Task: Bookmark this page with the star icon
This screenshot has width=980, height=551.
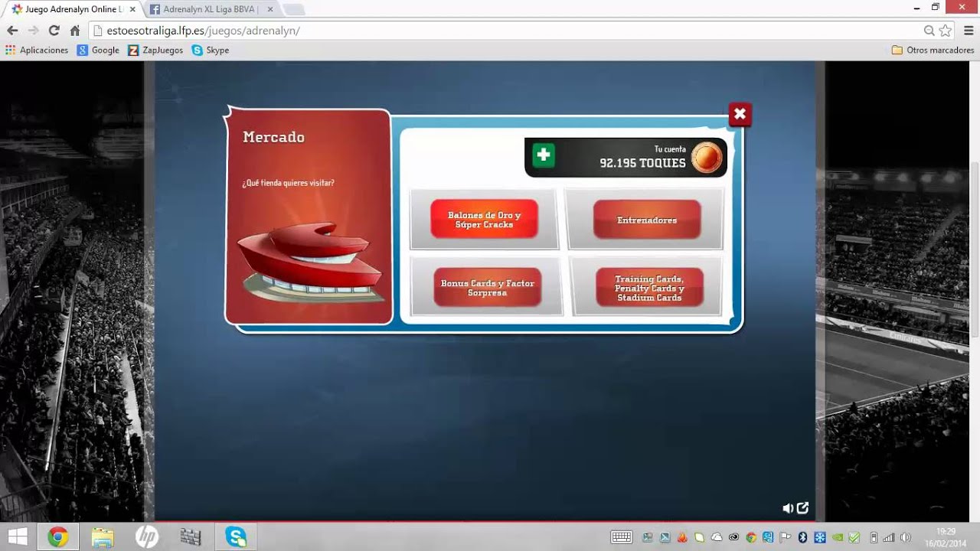Action: coord(946,31)
